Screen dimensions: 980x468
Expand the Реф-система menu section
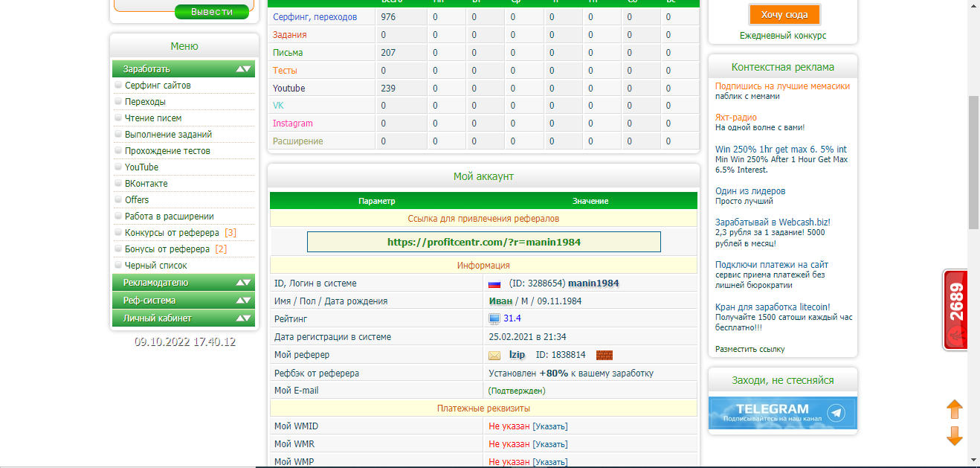point(184,301)
